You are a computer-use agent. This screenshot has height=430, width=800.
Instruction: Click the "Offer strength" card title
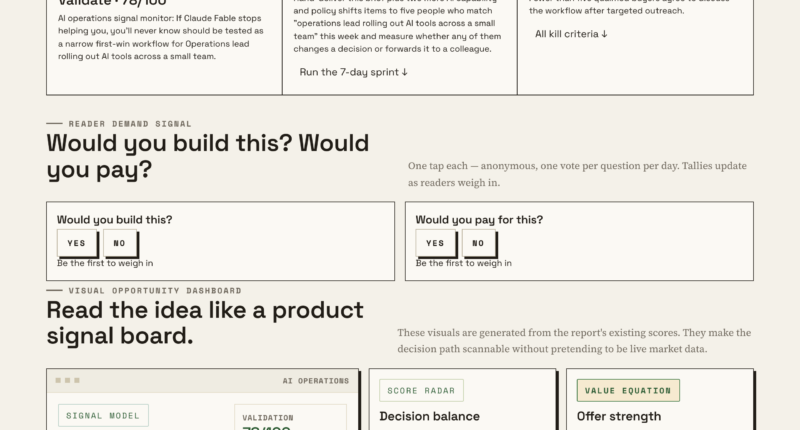coord(619,416)
